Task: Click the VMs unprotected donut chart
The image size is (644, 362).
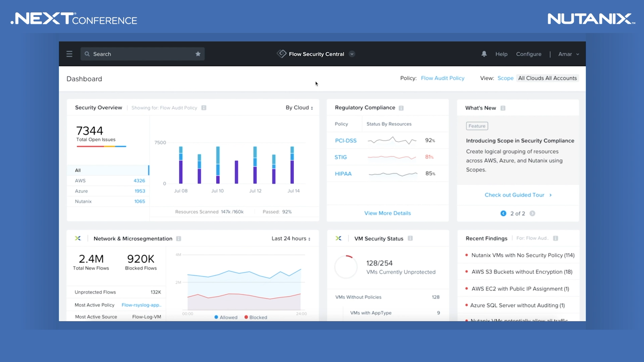Action: (x=346, y=267)
